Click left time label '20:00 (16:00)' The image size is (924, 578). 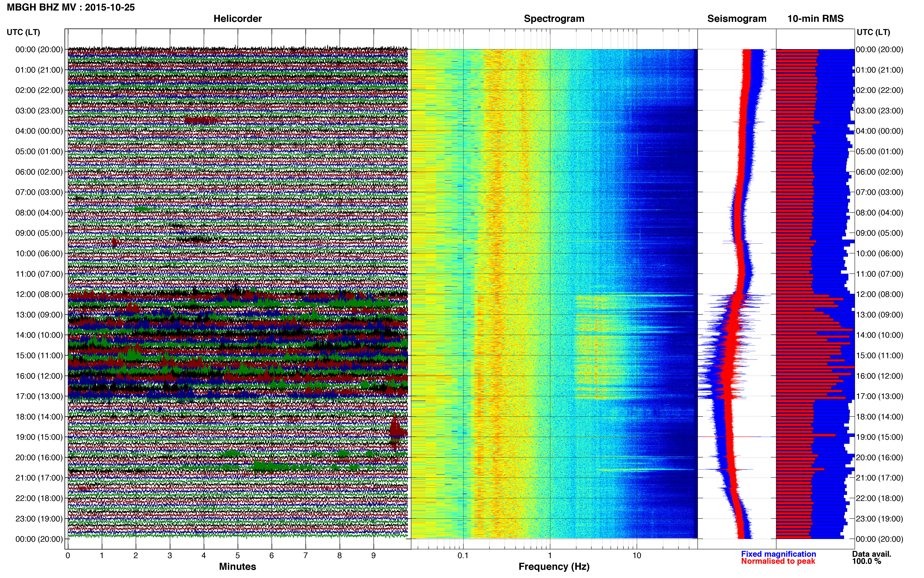39,458
